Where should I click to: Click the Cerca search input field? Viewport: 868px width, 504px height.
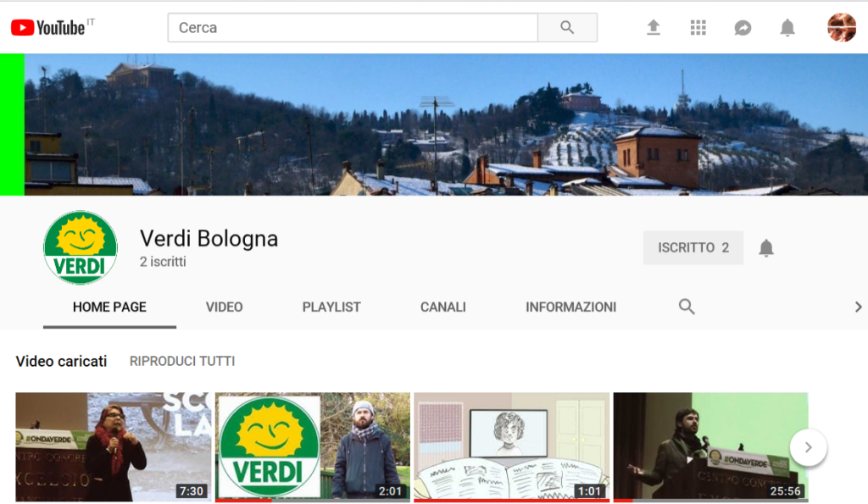pyautogui.click(x=353, y=28)
